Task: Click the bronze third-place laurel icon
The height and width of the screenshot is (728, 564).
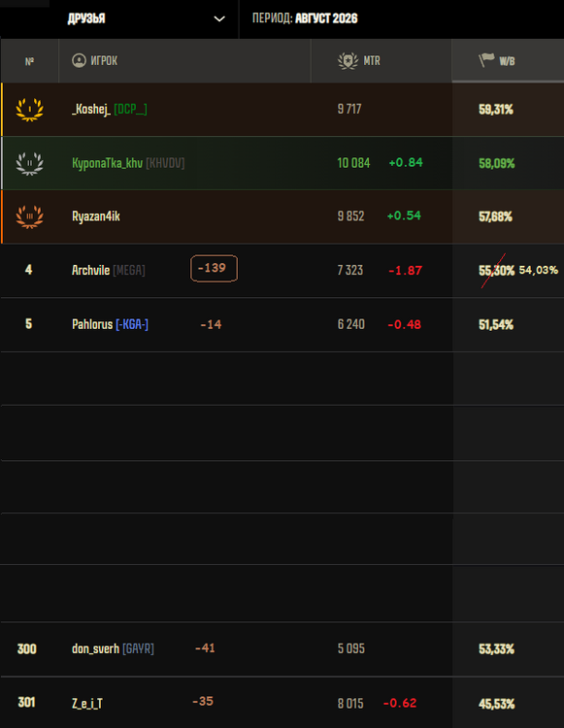Action: (30, 216)
